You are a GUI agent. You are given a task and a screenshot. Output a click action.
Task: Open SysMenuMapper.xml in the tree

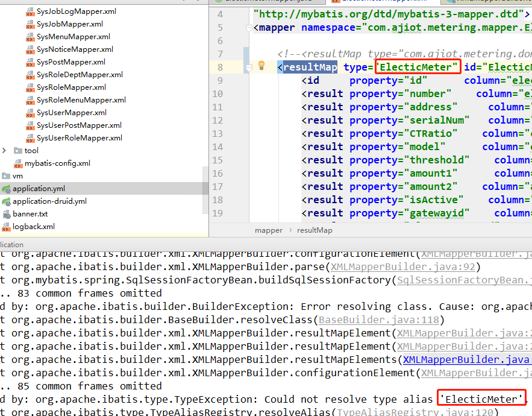pos(74,37)
